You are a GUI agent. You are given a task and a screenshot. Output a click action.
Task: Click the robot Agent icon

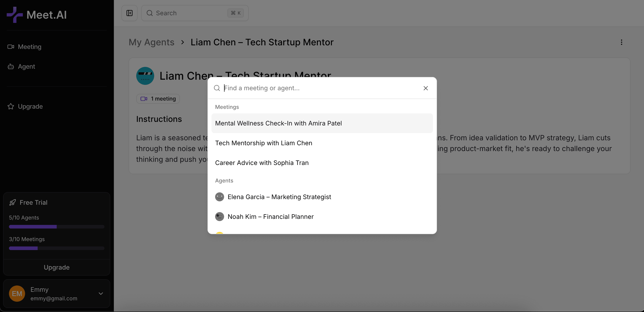[11, 67]
